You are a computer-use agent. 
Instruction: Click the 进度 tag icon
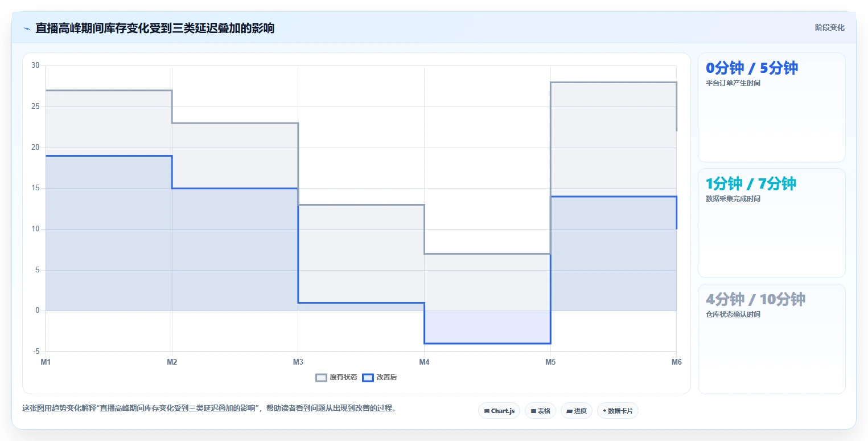[569, 411]
